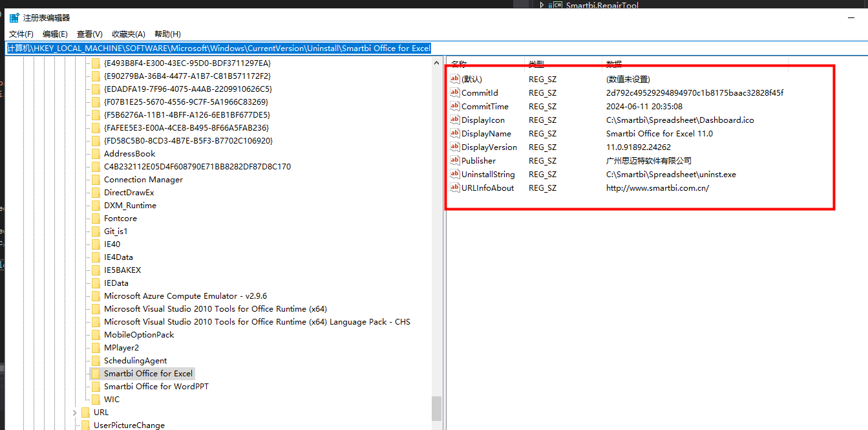Click folder icon of {EDADFA19-7F96-4075-A4AB-2209910626C5}

(x=96, y=89)
